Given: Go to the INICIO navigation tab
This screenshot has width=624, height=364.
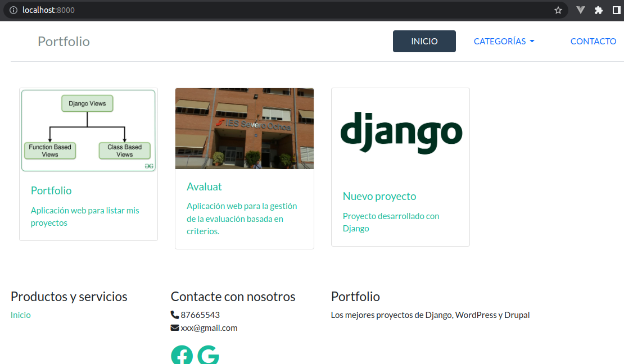Looking at the screenshot, I should point(424,41).
